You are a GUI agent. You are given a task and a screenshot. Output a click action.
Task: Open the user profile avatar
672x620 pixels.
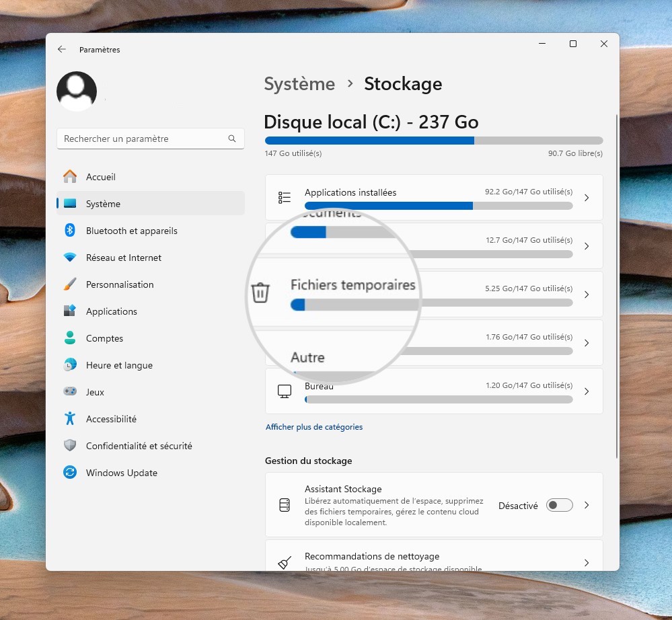77,91
